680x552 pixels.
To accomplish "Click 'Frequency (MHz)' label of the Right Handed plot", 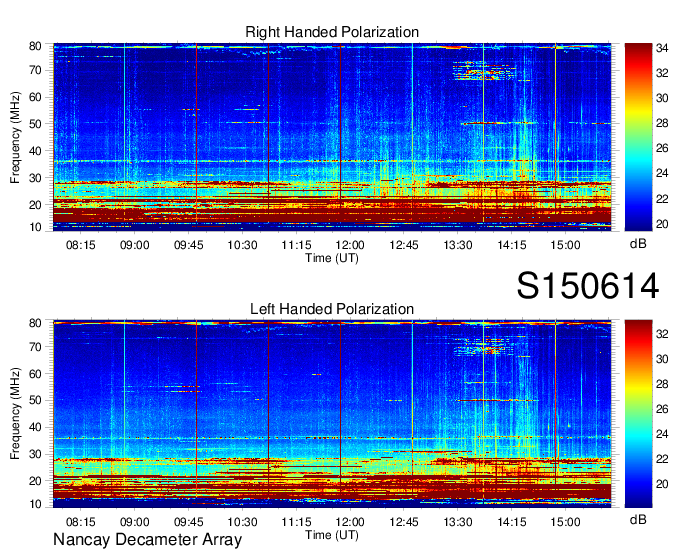I will point(15,137).
